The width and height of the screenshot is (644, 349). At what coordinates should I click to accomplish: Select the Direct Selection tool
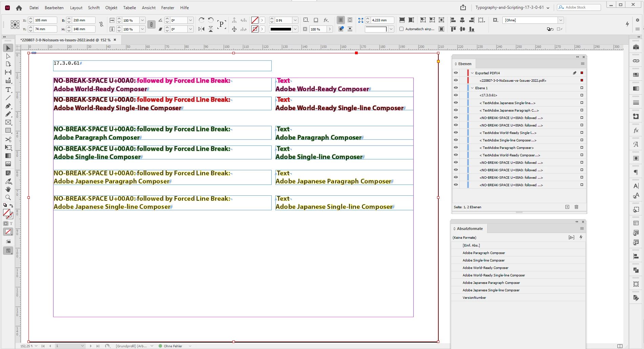(x=8, y=56)
